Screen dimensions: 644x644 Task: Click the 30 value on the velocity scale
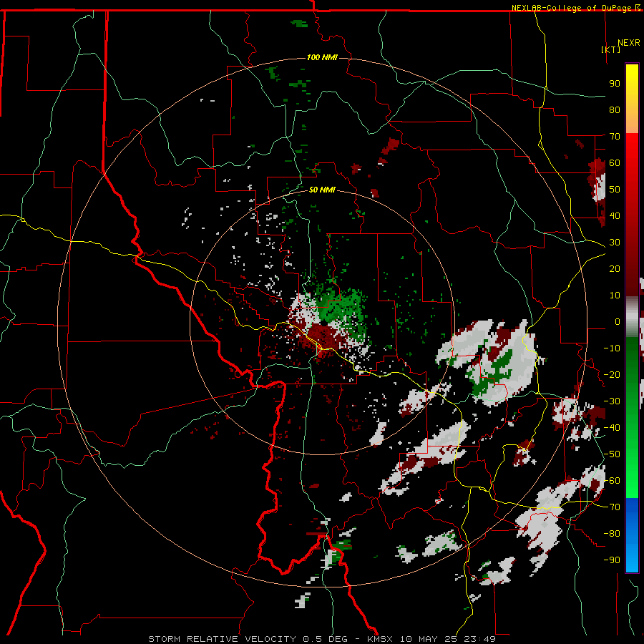615,243
